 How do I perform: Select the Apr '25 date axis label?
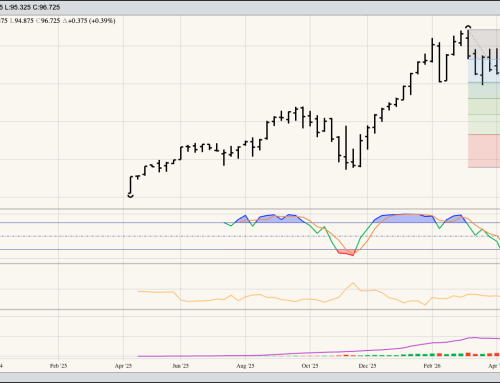pos(123,366)
